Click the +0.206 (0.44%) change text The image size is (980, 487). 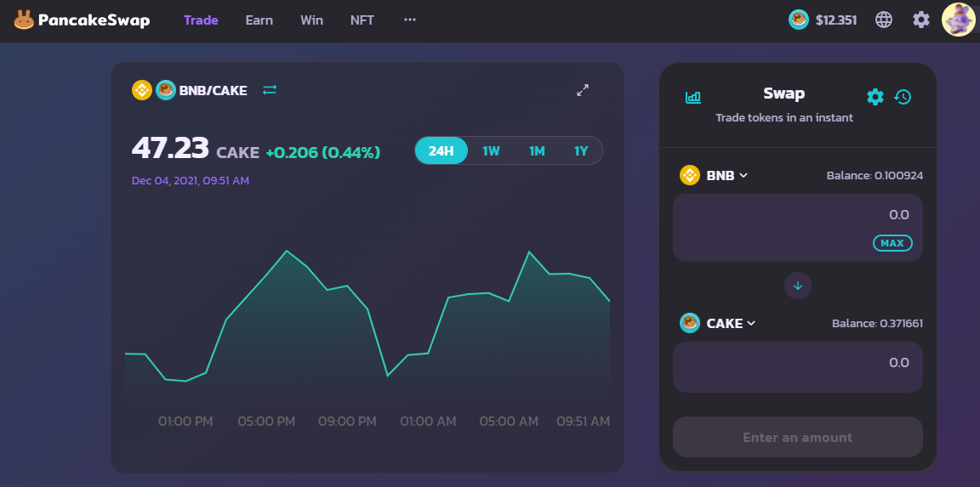(x=322, y=152)
